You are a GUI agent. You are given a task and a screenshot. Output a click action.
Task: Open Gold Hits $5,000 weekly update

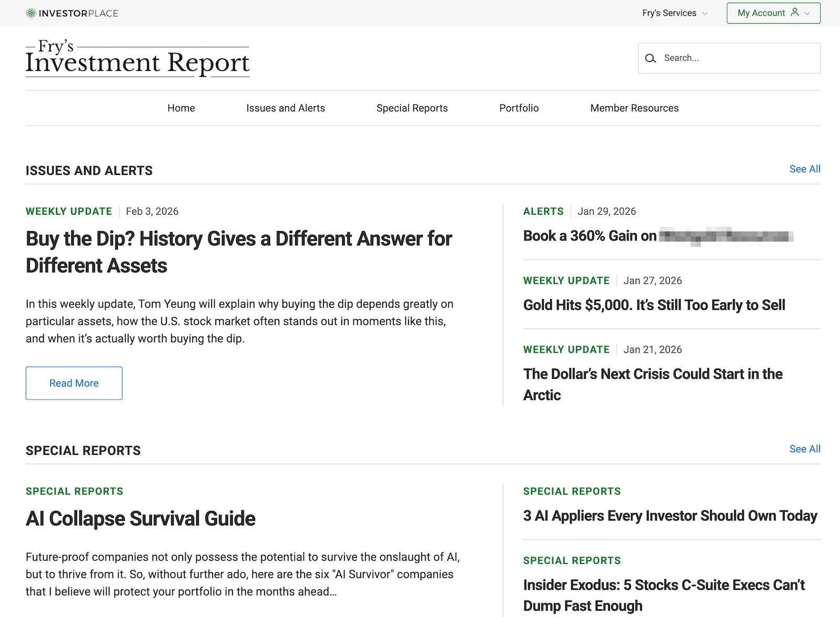654,305
